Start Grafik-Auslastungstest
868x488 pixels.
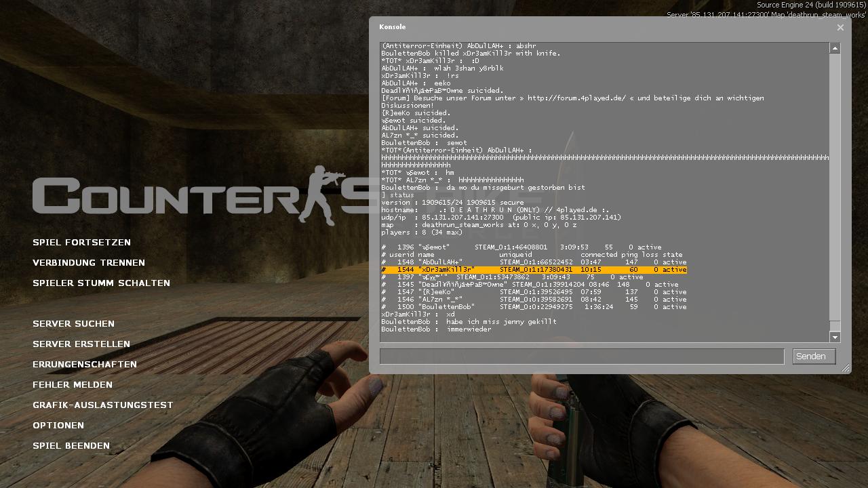(x=103, y=405)
